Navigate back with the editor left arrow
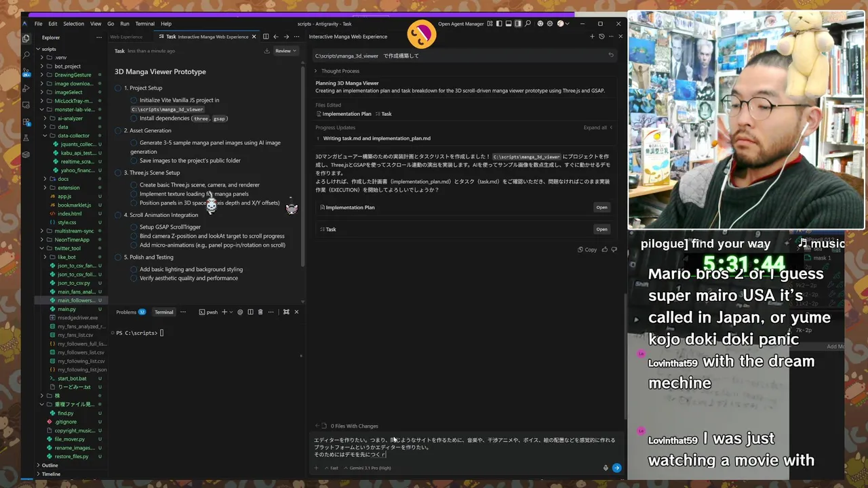The width and height of the screenshot is (868, 488). [x=276, y=37]
